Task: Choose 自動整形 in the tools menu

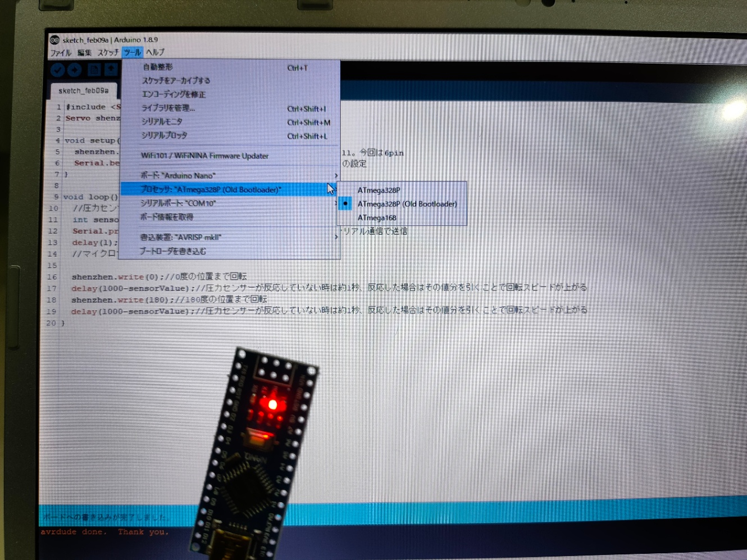Action: click(x=230, y=67)
